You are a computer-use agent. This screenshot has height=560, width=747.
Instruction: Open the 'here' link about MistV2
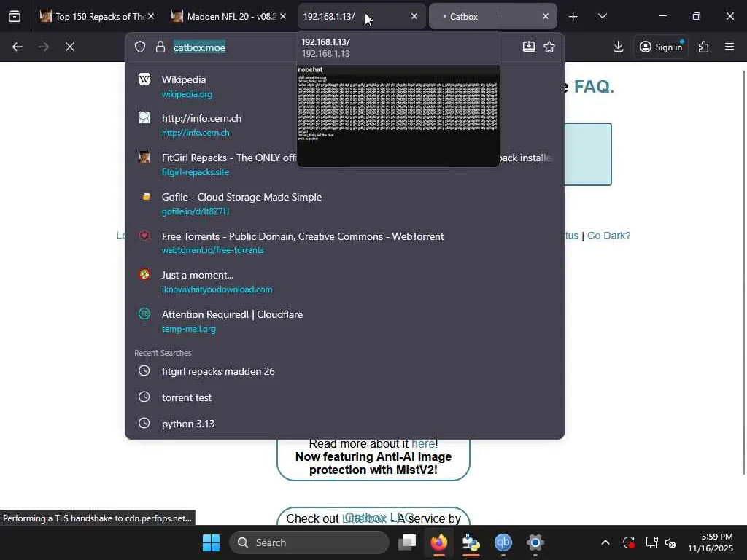(422, 443)
